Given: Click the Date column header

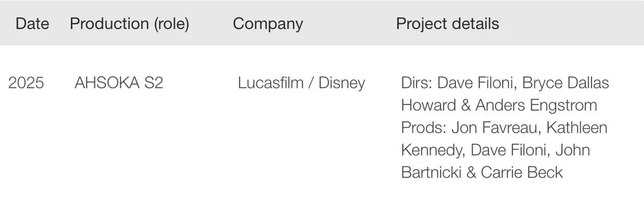Looking at the screenshot, I should (x=32, y=23).
